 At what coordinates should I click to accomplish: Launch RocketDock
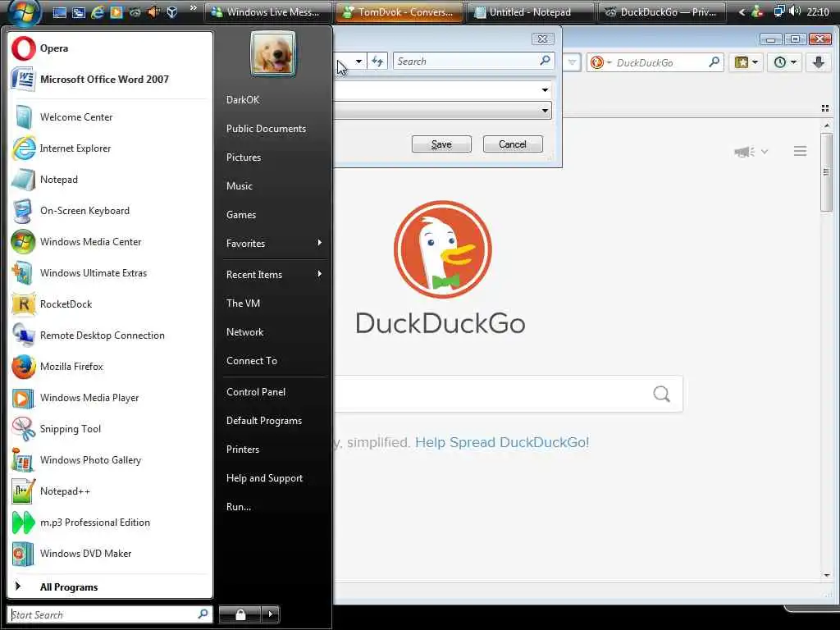pos(109,304)
